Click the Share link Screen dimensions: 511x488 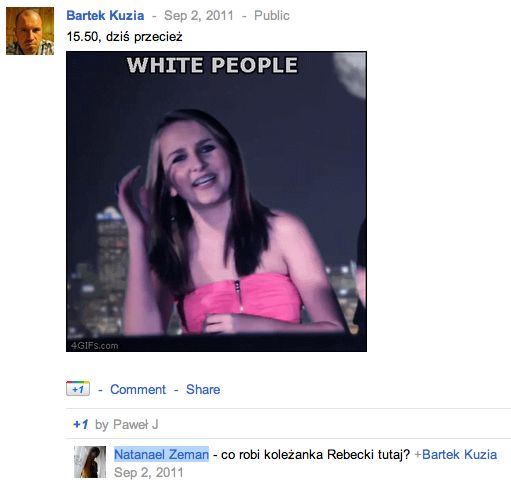tap(203, 389)
